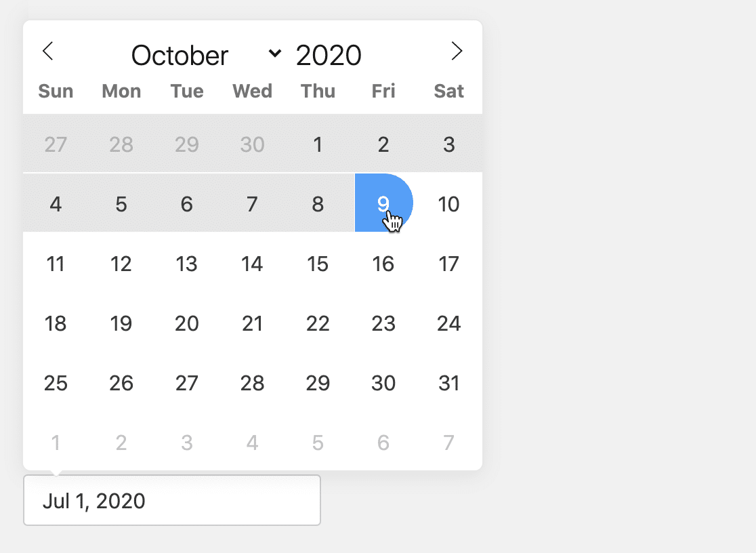Pick October 1 in first row
This screenshot has width=756, height=553.
coord(318,144)
